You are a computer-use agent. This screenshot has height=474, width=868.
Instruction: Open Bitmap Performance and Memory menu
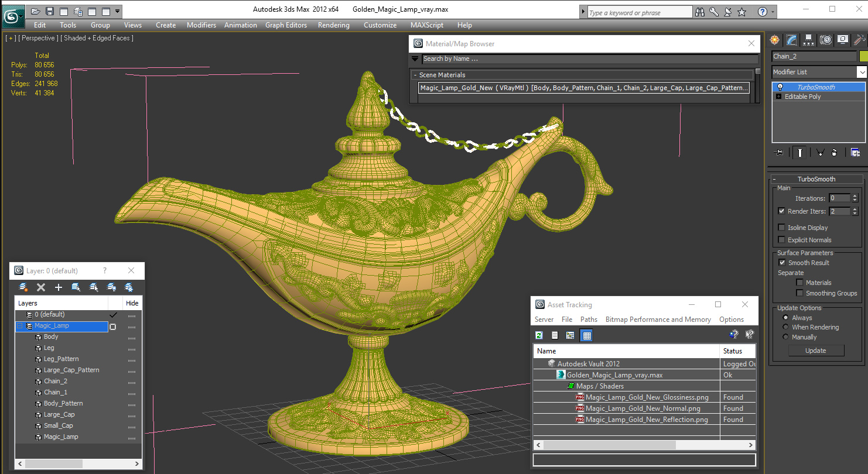point(658,320)
